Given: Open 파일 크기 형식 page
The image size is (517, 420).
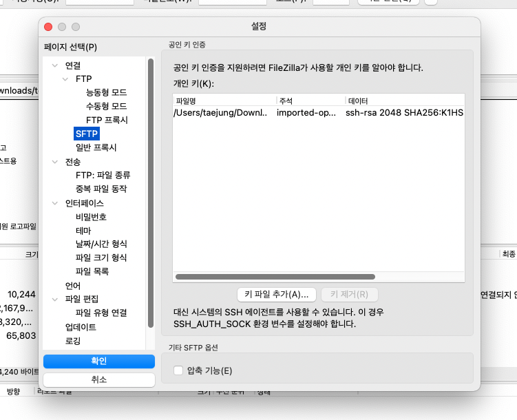Looking at the screenshot, I should [x=101, y=258].
